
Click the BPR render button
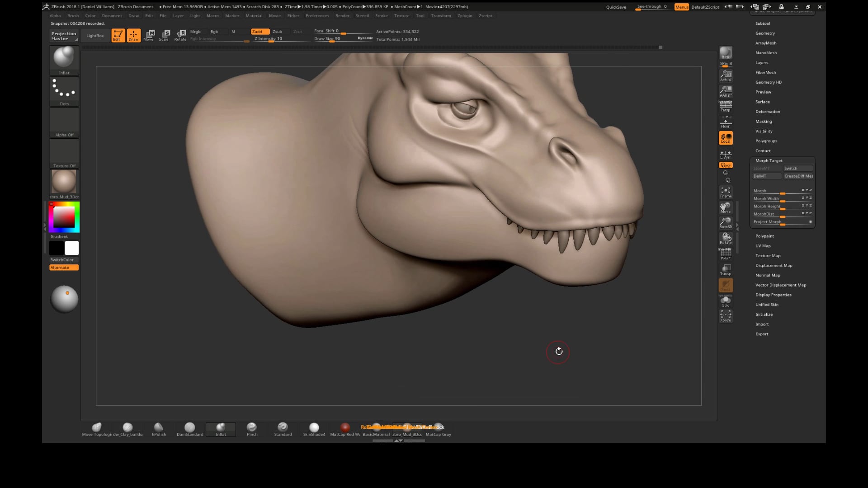pyautogui.click(x=726, y=53)
